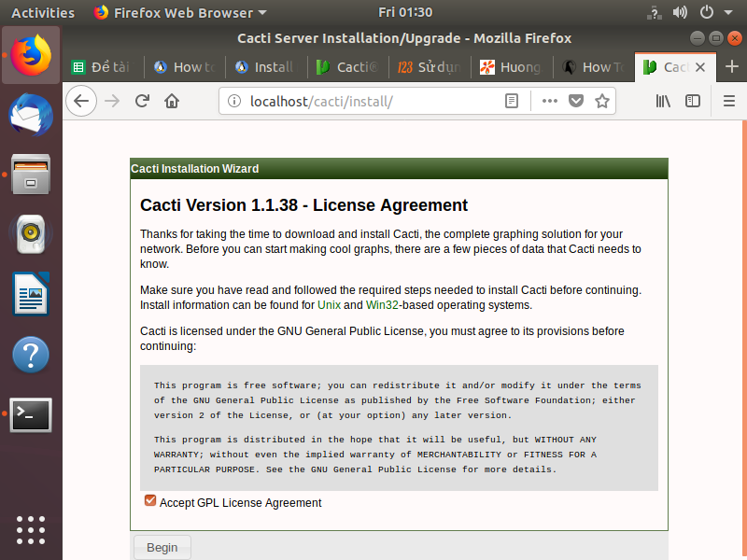
Task: Open page actions three-dot menu
Action: [x=549, y=101]
